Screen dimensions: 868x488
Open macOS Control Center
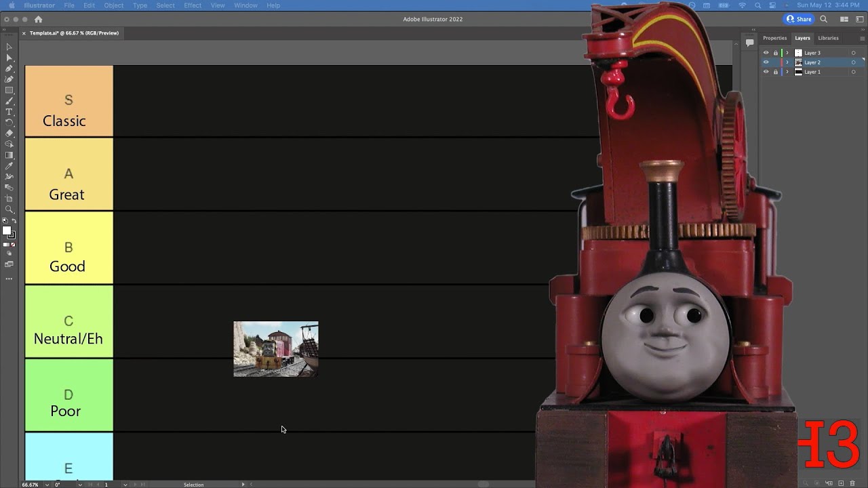(x=772, y=5)
